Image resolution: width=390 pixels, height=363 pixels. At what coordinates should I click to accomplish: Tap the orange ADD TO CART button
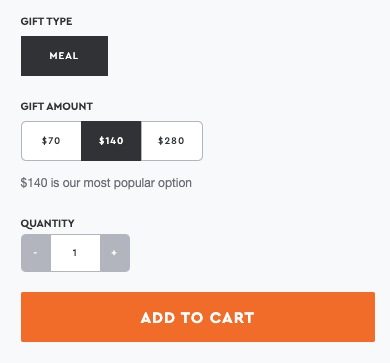tap(198, 317)
